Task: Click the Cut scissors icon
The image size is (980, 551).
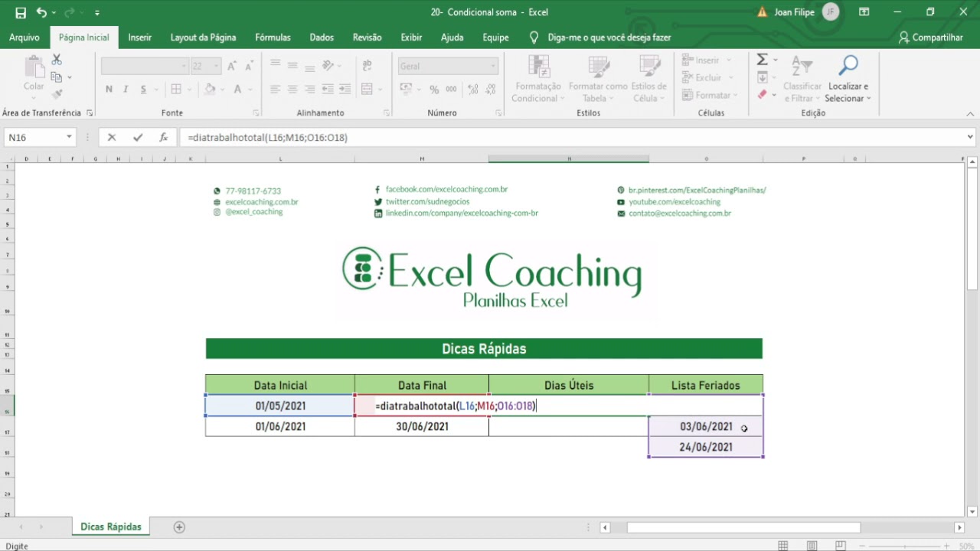Action: (57, 60)
